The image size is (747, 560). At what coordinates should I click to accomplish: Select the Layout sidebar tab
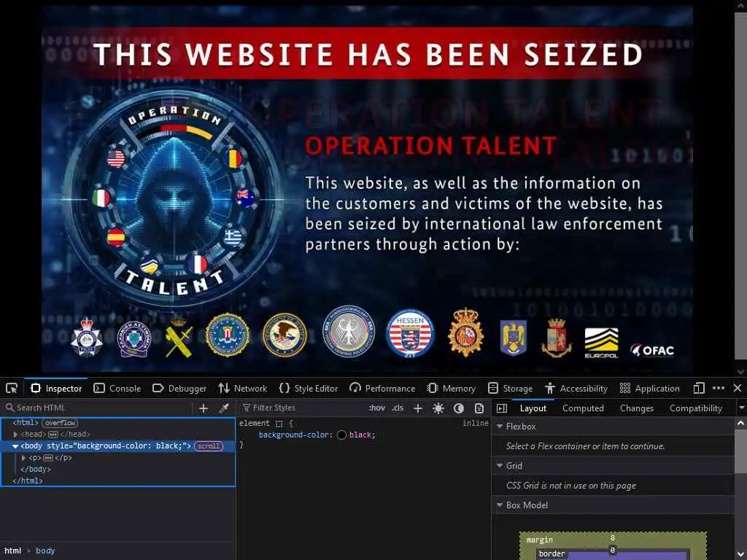point(533,408)
